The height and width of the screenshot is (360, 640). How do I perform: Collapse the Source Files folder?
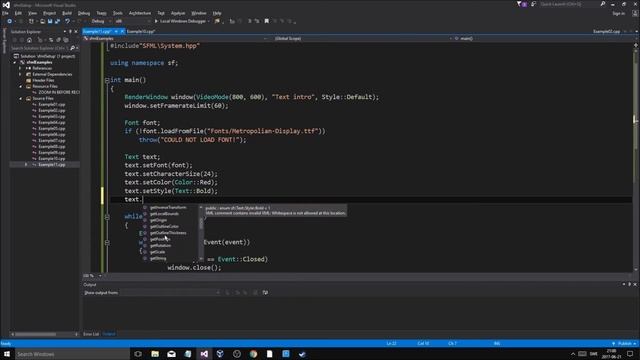[20, 98]
